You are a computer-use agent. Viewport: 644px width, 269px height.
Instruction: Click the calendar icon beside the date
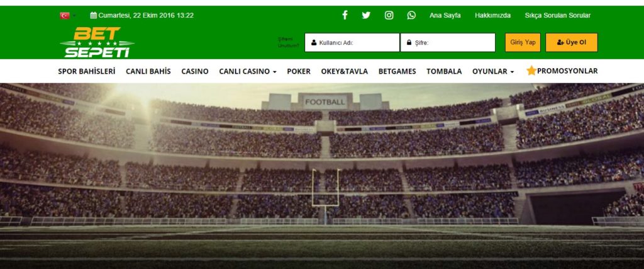click(x=94, y=16)
